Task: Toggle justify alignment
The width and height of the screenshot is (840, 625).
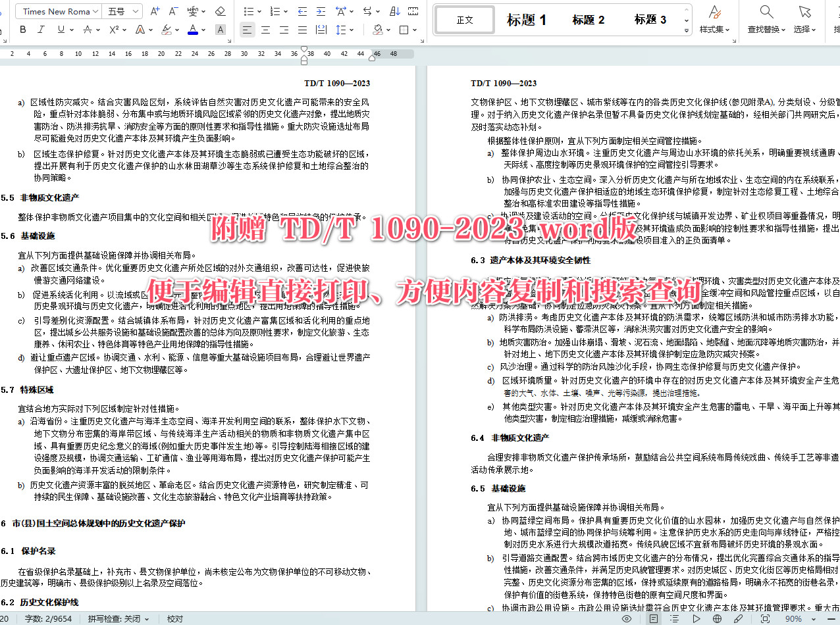Action: pos(302,30)
